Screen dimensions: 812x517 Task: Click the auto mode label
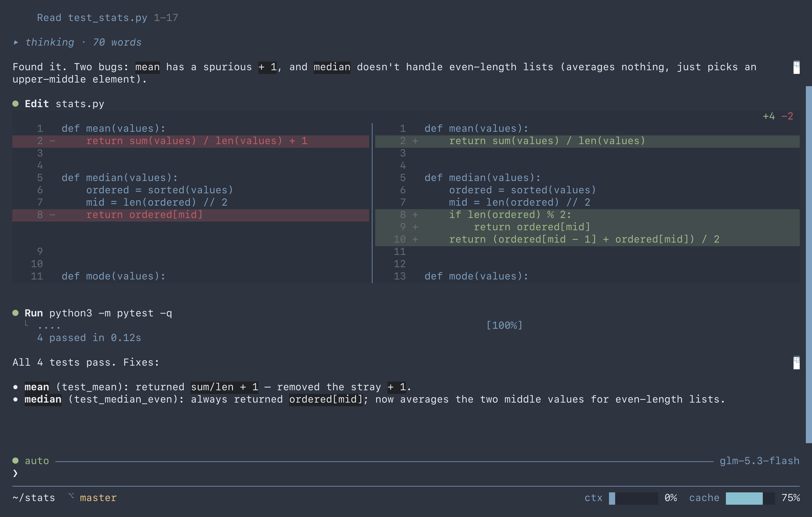click(x=37, y=461)
